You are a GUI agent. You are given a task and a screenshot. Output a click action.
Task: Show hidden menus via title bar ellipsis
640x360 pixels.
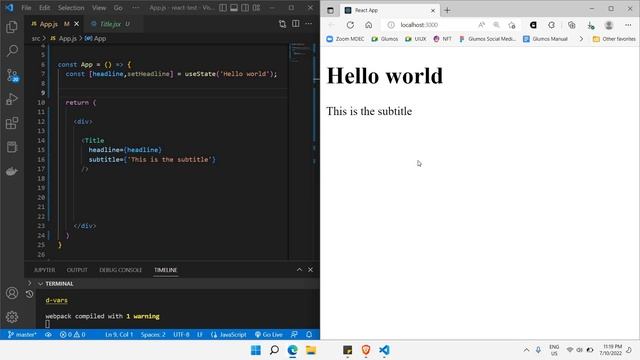[x=136, y=8]
